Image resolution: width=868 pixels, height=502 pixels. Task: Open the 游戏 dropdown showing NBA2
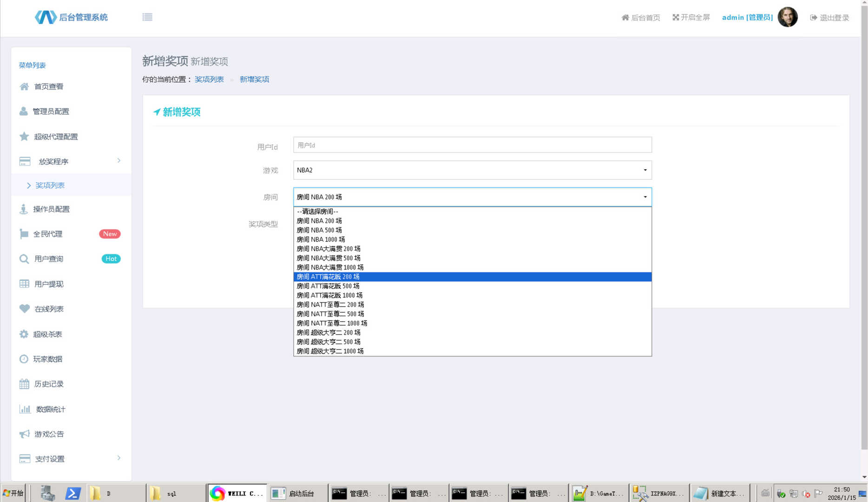coord(472,170)
